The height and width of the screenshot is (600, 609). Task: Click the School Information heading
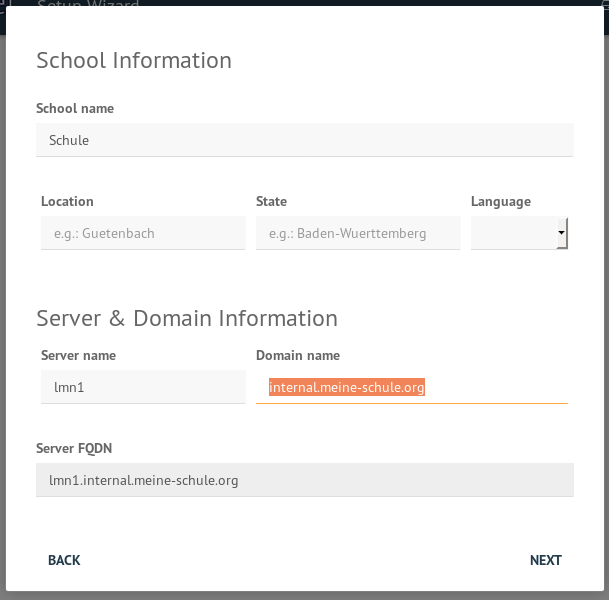[x=134, y=61]
